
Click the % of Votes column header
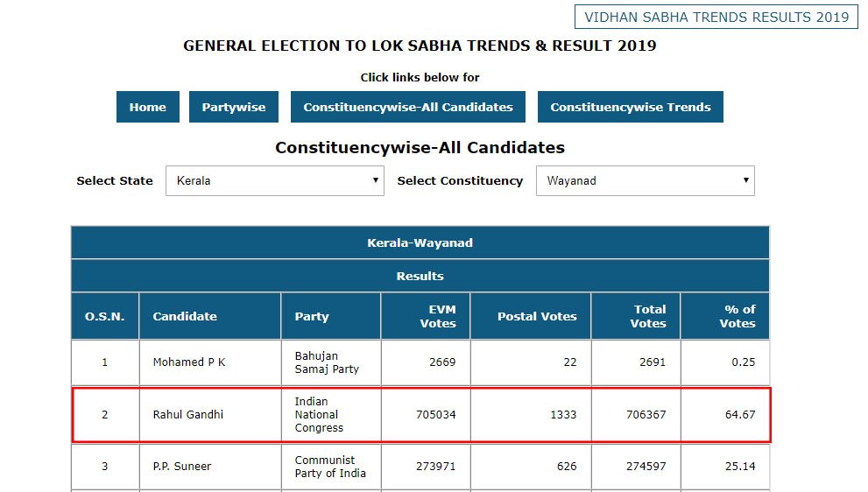tap(737, 316)
